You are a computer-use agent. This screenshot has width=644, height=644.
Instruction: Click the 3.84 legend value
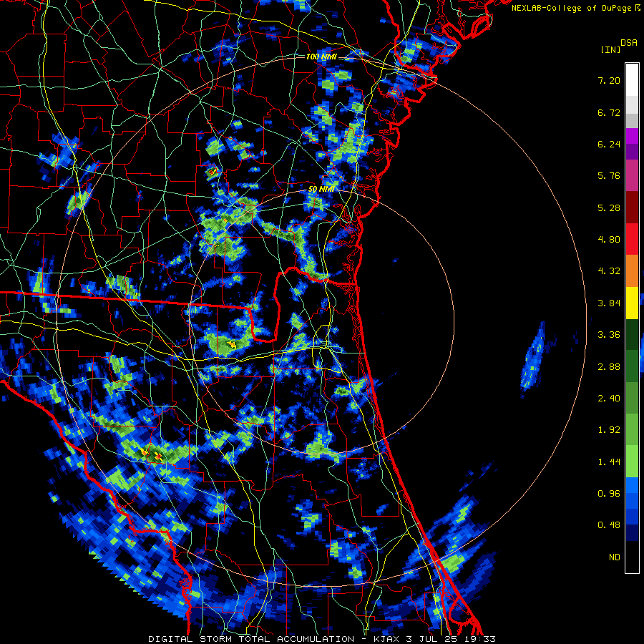[x=609, y=303]
